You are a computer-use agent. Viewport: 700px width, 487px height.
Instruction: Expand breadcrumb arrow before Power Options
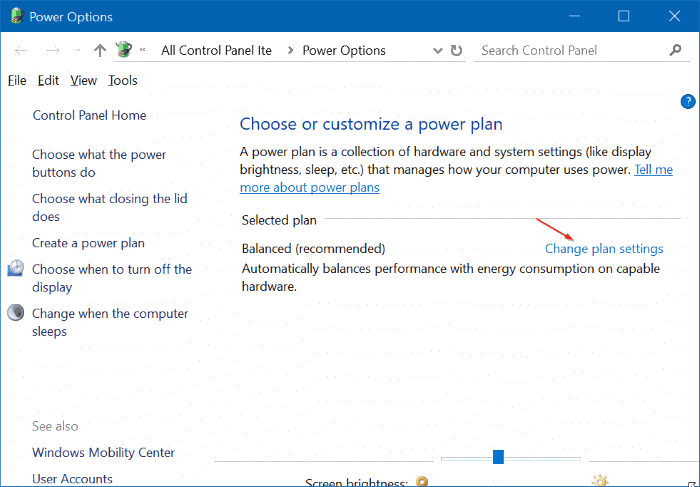pyautogui.click(x=290, y=50)
